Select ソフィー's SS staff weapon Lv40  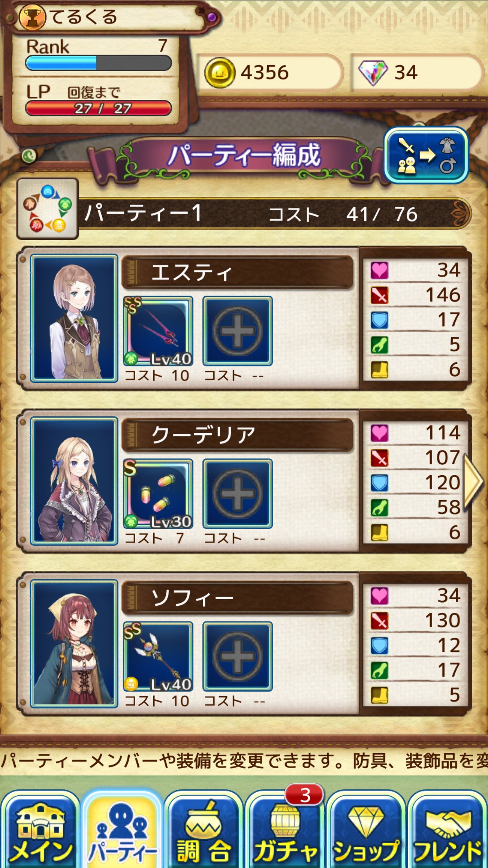click(x=158, y=657)
